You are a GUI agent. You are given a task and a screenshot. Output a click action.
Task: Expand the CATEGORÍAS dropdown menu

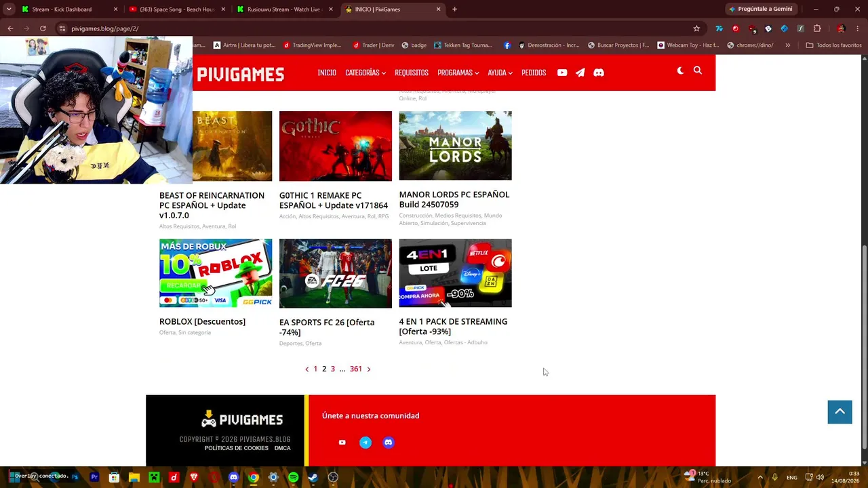pyautogui.click(x=365, y=73)
